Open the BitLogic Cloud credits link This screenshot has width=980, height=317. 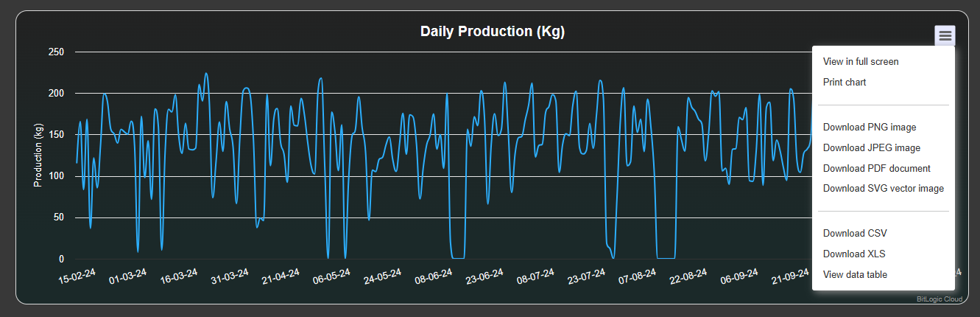(939, 299)
